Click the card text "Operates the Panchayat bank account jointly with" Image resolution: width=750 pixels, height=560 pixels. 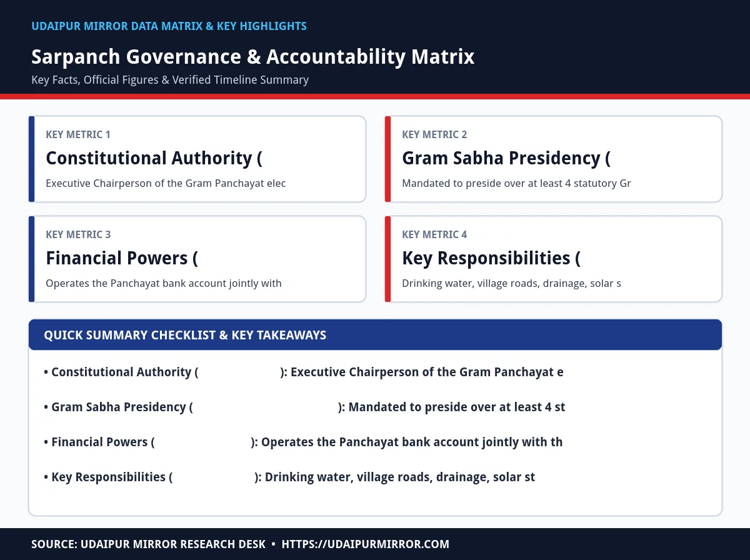(x=164, y=284)
